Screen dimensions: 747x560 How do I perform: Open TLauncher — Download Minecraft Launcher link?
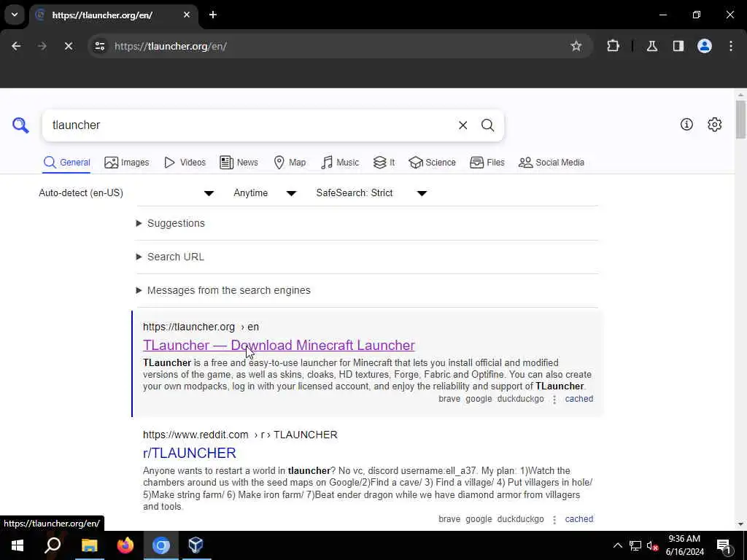[x=279, y=345]
